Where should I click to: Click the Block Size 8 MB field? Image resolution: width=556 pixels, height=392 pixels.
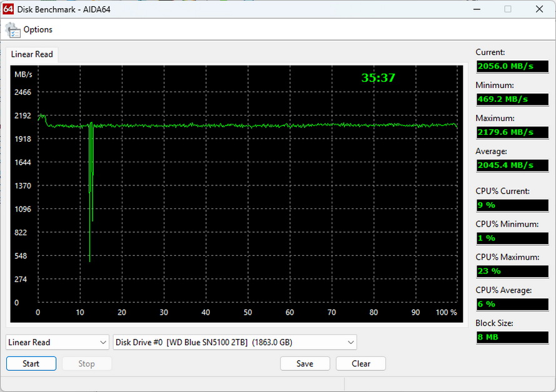(x=512, y=337)
